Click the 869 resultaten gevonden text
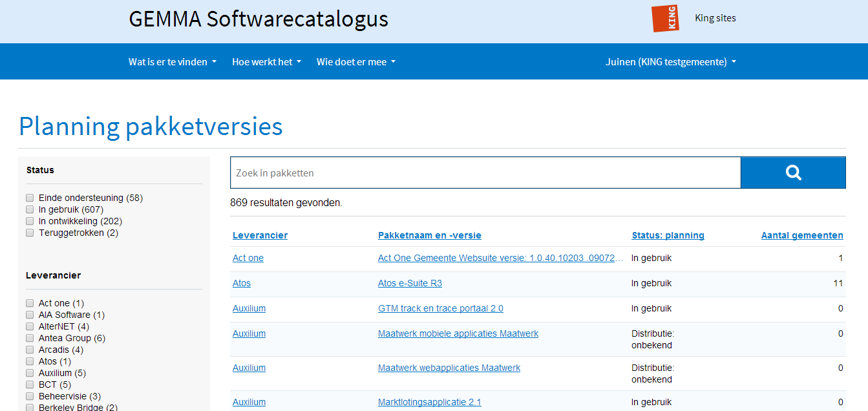The image size is (868, 411). 286,203
